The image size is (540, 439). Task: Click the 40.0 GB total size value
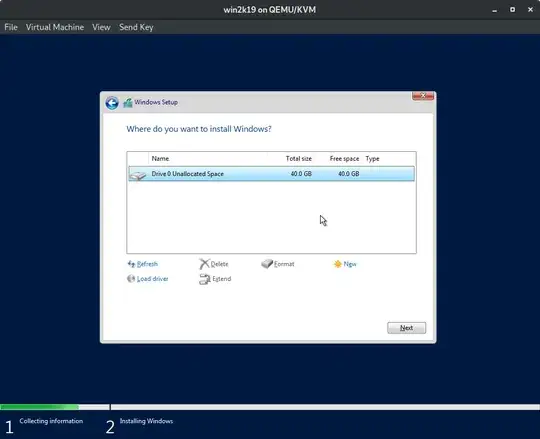(x=301, y=174)
